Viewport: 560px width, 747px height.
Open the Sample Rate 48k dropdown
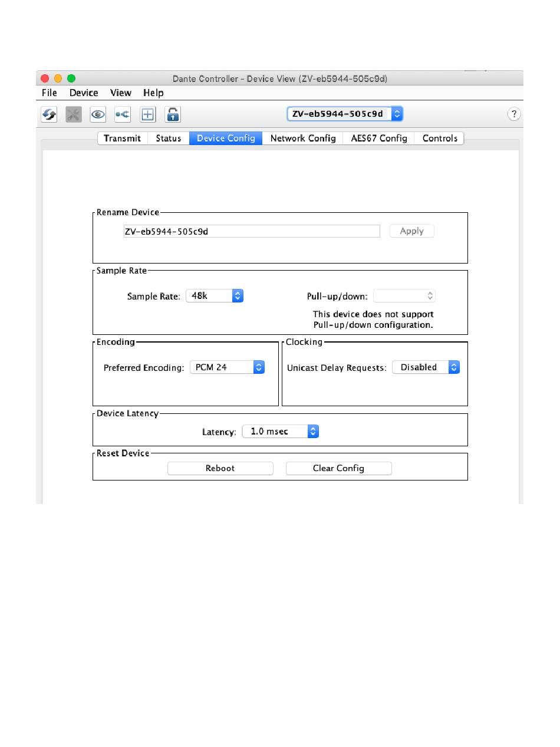[x=215, y=296]
